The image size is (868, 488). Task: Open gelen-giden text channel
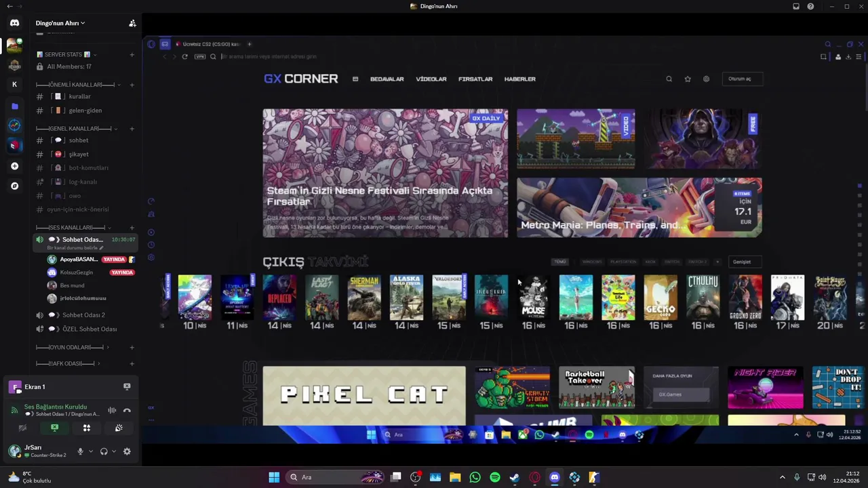(x=85, y=110)
